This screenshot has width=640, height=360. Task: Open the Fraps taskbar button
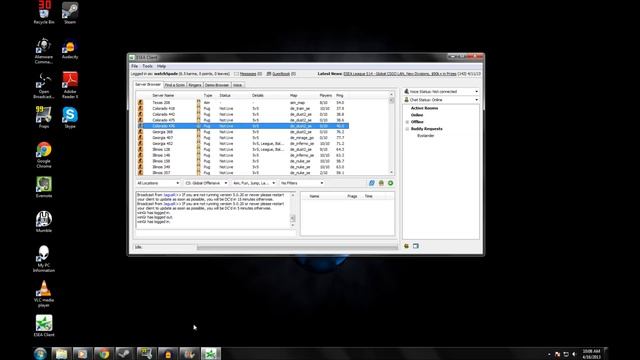click(x=146, y=353)
